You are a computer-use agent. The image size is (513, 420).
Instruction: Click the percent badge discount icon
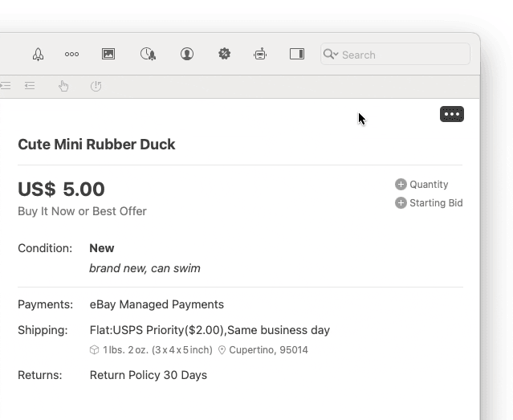click(x=225, y=55)
